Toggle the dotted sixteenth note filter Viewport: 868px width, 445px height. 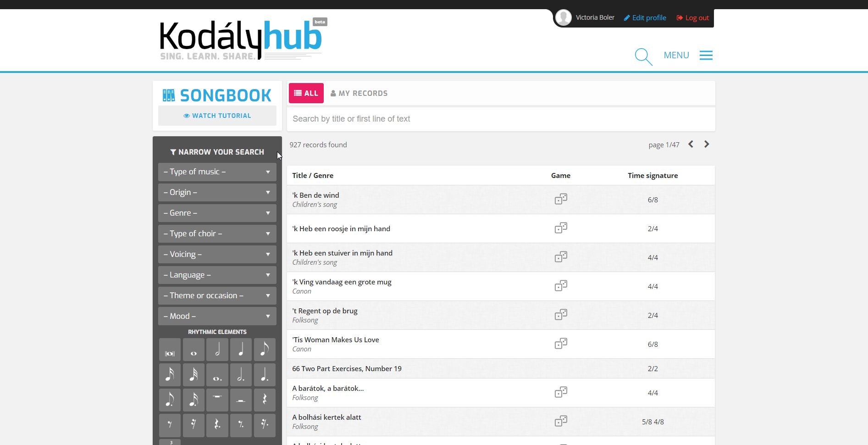pos(194,400)
